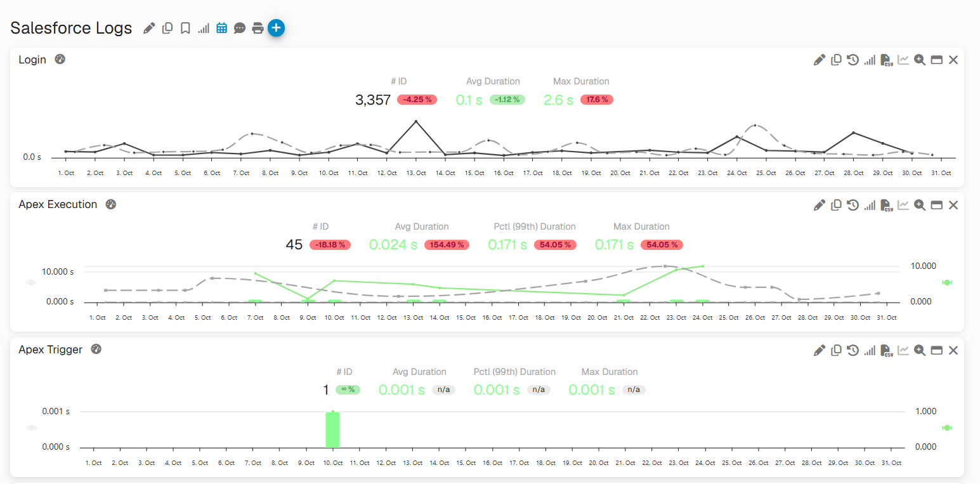Viewport: 980px width, 484px height.
Task: Zoom into the Login widget with the magnifier
Action: pos(920,60)
